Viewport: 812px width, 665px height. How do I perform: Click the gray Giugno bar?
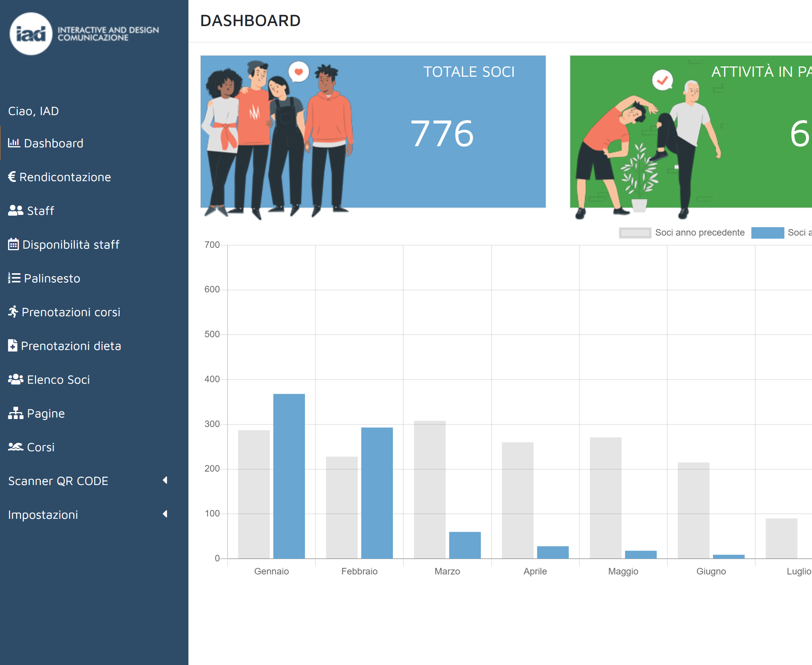point(693,510)
